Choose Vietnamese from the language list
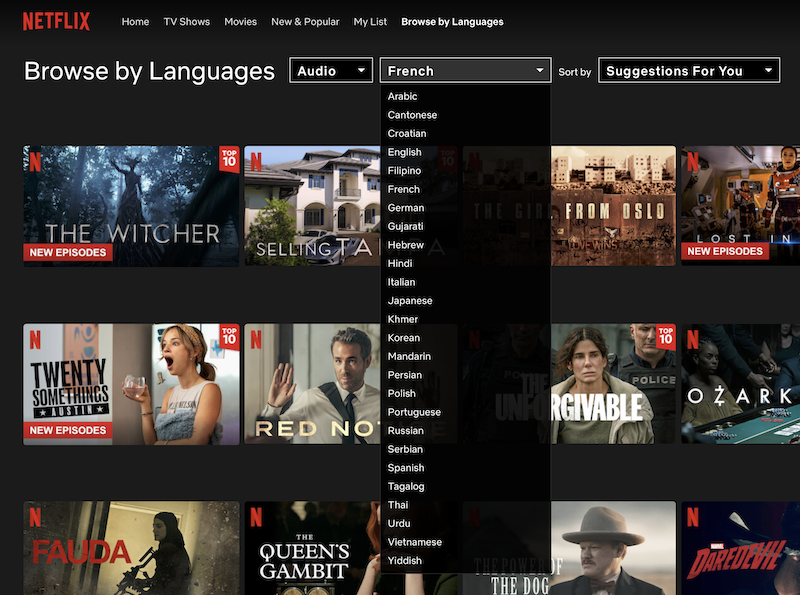Image resolution: width=800 pixels, height=595 pixels. tap(415, 542)
